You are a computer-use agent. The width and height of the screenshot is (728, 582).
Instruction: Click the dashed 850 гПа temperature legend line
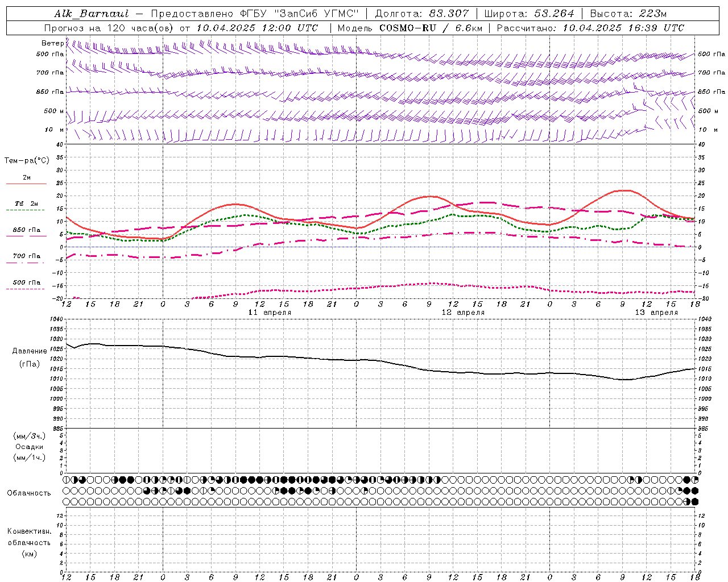pyautogui.click(x=26, y=236)
